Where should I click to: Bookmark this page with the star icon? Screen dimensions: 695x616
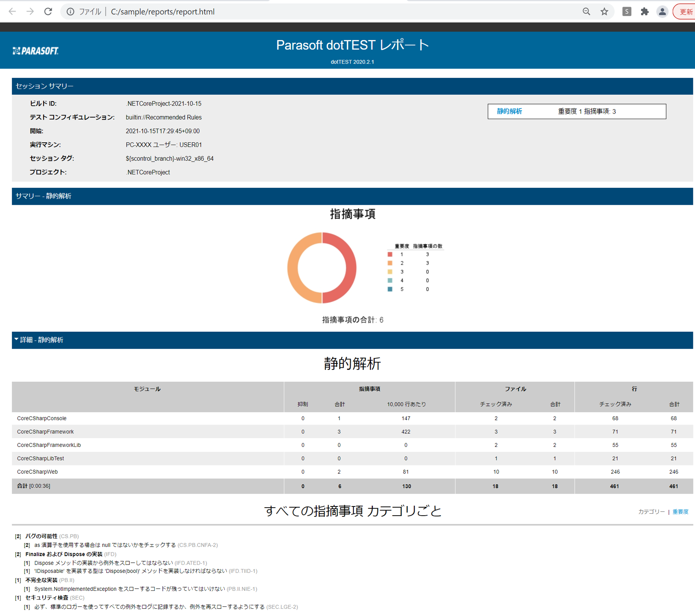click(x=604, y=12)
